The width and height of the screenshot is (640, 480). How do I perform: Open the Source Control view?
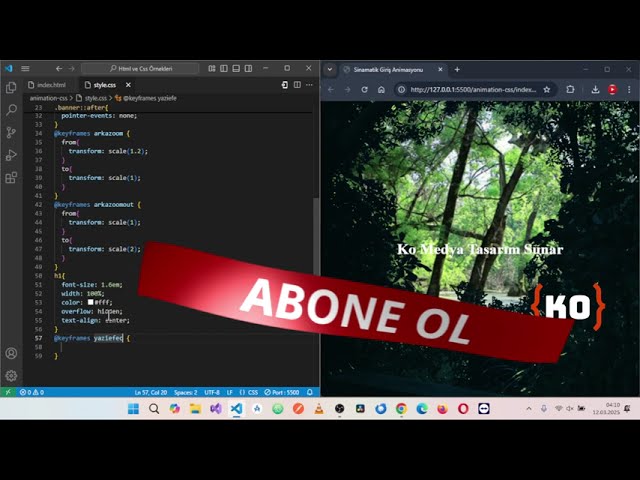(x=11, y=132)
